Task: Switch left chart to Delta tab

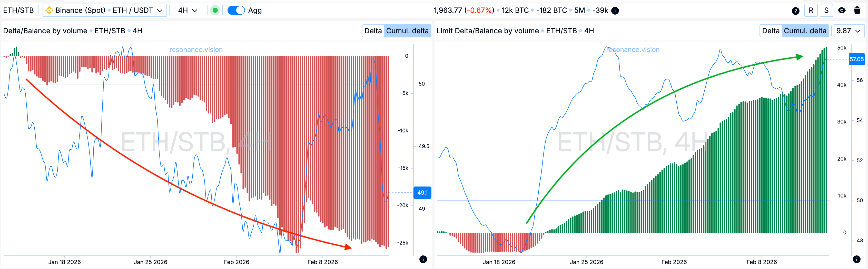Action: click(x=373, y=31)
